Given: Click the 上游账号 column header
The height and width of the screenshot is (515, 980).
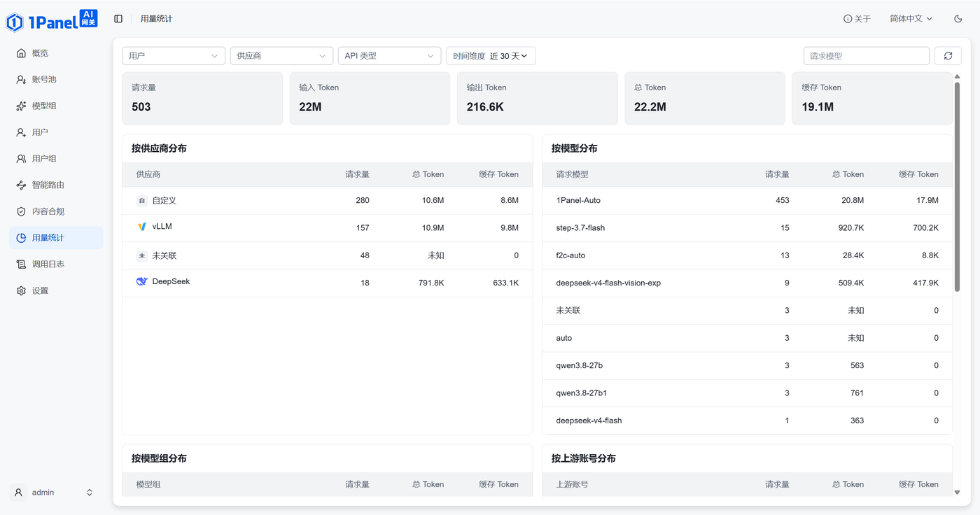Looking at the screenshot, I should point(573,484).
